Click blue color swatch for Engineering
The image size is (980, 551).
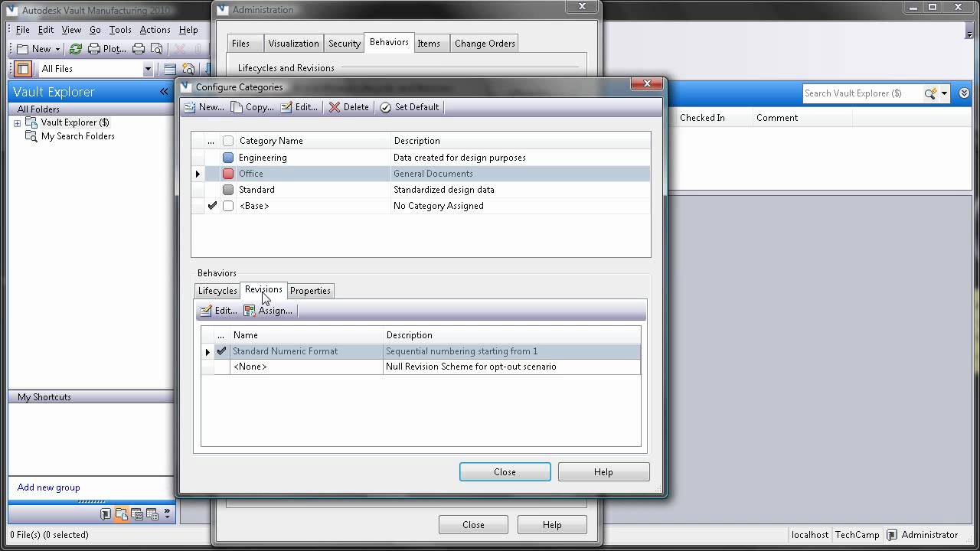[x=228, y=158]
